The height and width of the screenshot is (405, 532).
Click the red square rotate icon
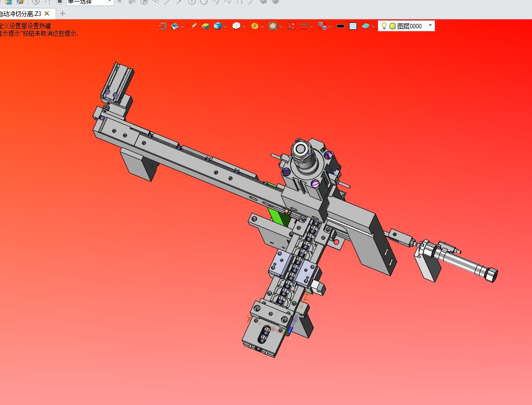coord(291,26)
